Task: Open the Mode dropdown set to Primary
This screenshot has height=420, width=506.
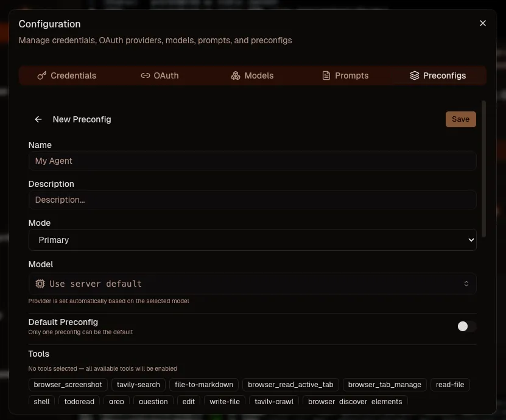Action: click(252, 240)
